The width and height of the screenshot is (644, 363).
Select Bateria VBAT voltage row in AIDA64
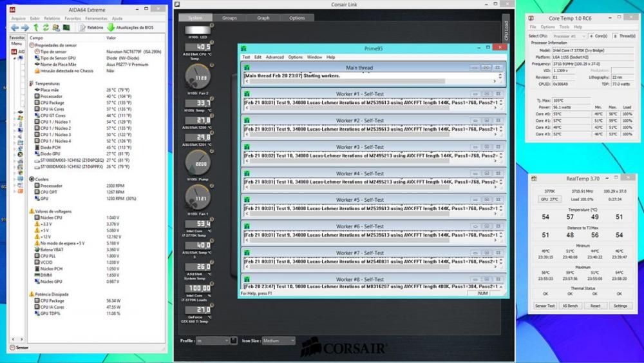(97, 250)
